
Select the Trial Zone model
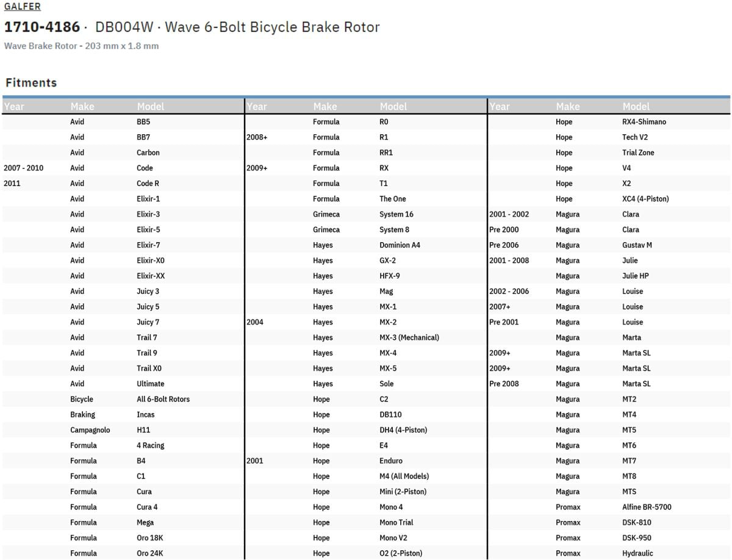point(638,153)
